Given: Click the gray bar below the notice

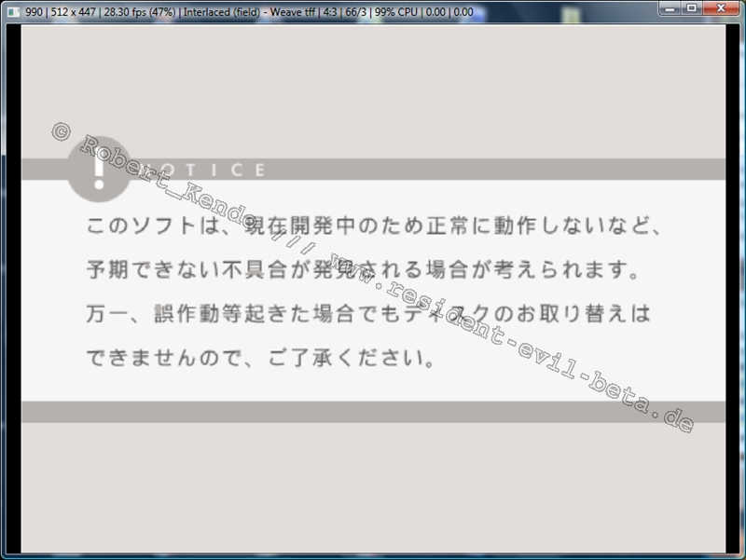Looking at the screenshot, I should click(373, 412).
